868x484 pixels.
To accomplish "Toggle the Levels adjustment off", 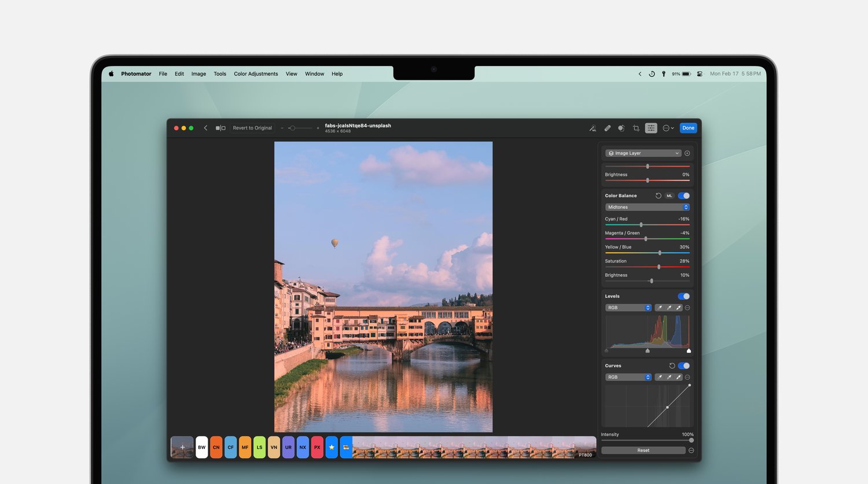I will [684, 296].
